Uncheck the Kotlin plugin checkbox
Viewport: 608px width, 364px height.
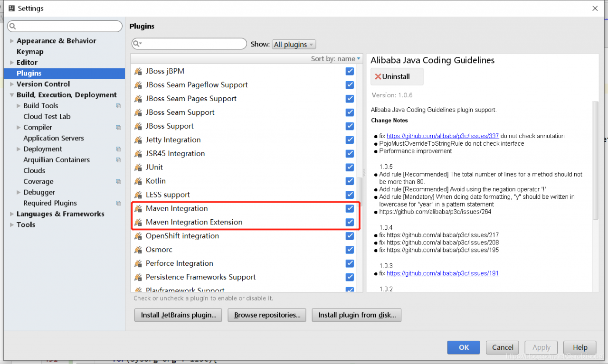(350, 181)
